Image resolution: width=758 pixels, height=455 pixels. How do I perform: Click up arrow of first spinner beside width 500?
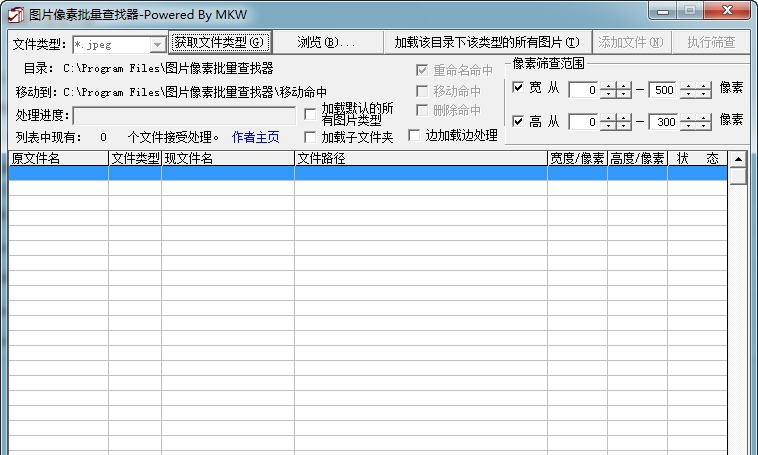click(x=688, y=86)
